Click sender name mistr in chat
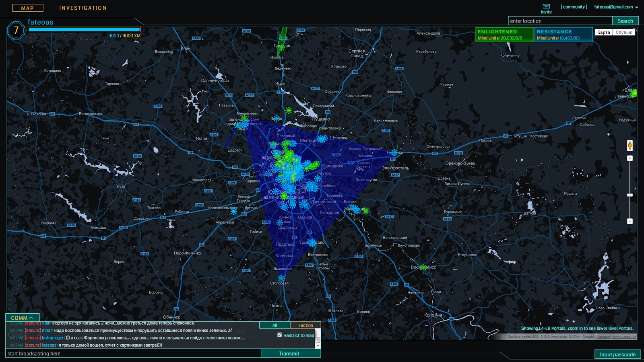644x362 pixels. click(47, 330)
